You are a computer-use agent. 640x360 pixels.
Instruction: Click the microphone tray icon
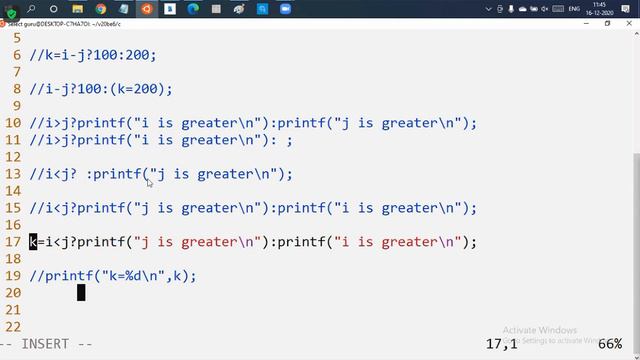point(511,9)
